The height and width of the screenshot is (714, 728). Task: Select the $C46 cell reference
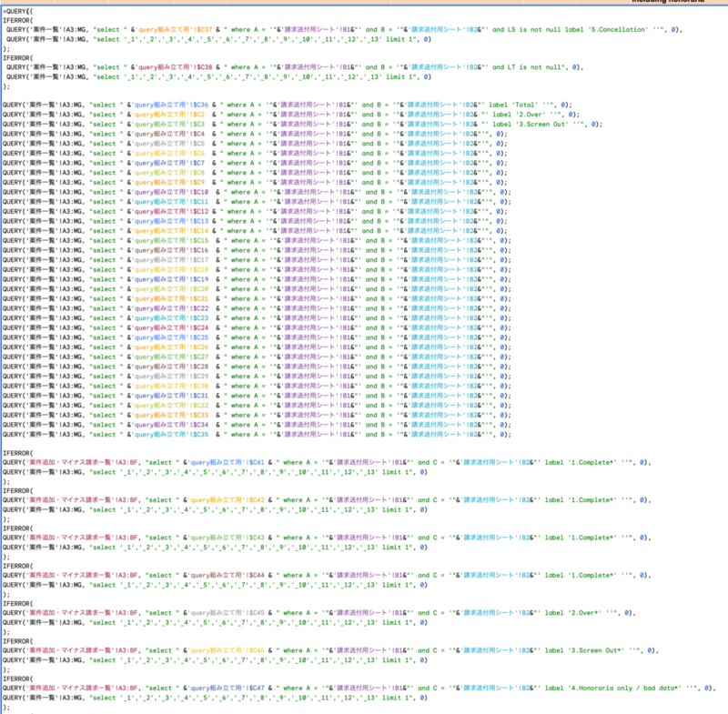tap(255, 650)
